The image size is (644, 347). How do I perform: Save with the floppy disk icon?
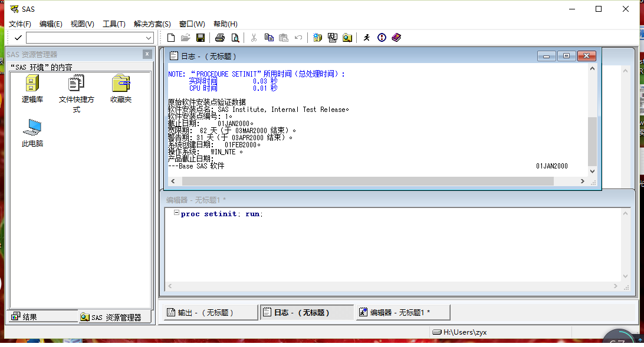(201, 38)
